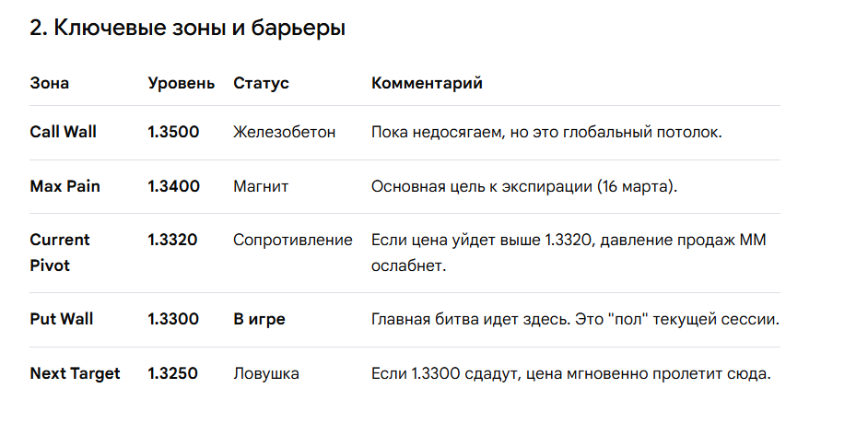Select the 'Next Target' zone cell

[x=75, y=373]
